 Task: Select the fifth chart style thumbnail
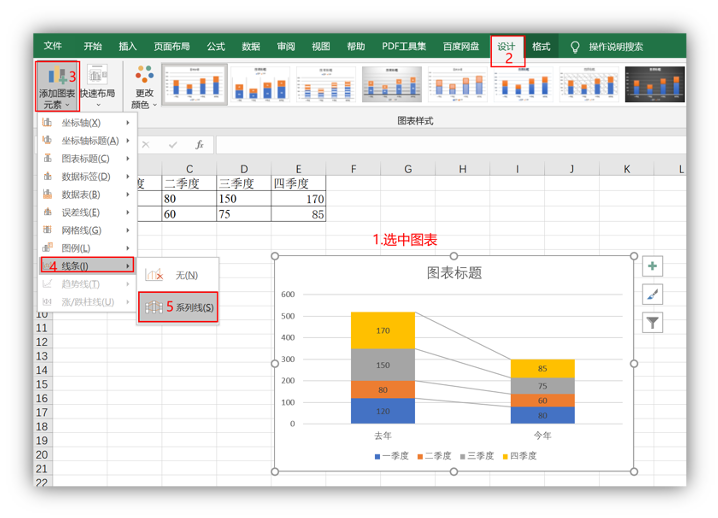pos(457,84)
